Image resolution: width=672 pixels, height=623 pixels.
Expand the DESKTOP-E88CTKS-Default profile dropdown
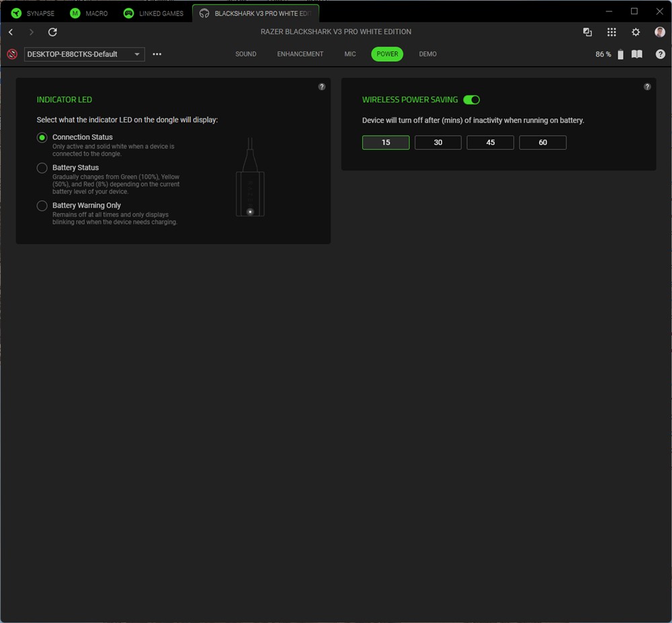[85, 54]
